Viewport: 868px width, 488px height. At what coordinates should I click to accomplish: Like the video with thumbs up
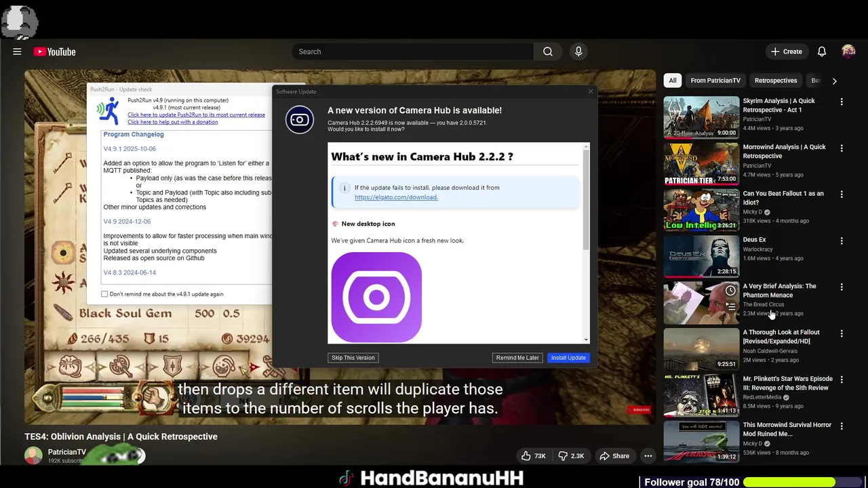coord(533,456)
